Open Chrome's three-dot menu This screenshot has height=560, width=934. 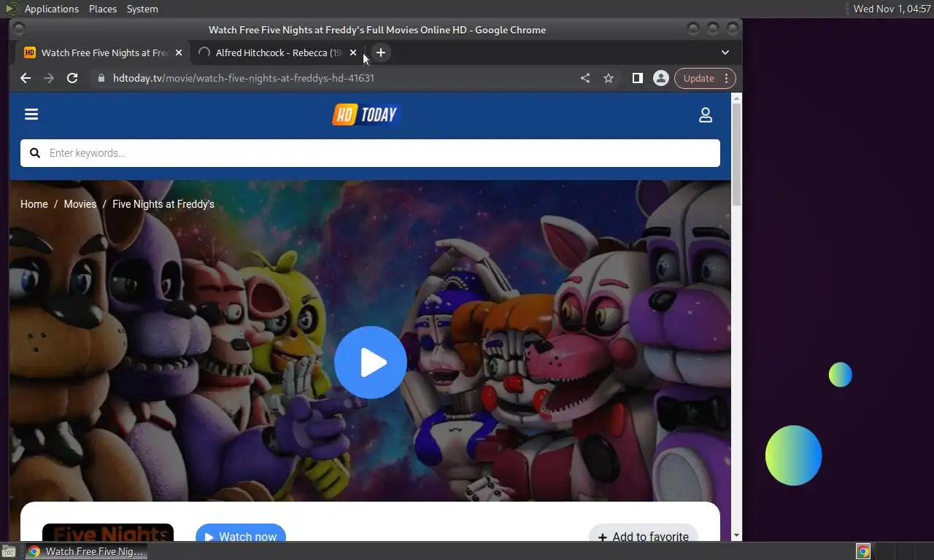pyautogui.click(x=726, y=78)
